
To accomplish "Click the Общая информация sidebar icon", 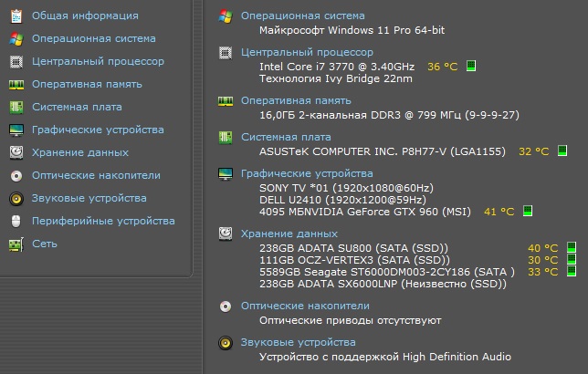I will click(16, 16).
